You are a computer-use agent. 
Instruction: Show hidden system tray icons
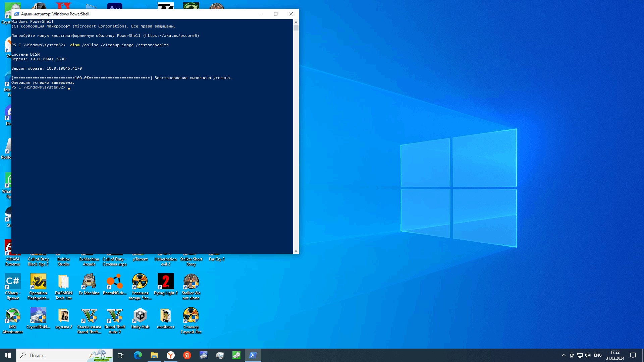tap(564, 355)
